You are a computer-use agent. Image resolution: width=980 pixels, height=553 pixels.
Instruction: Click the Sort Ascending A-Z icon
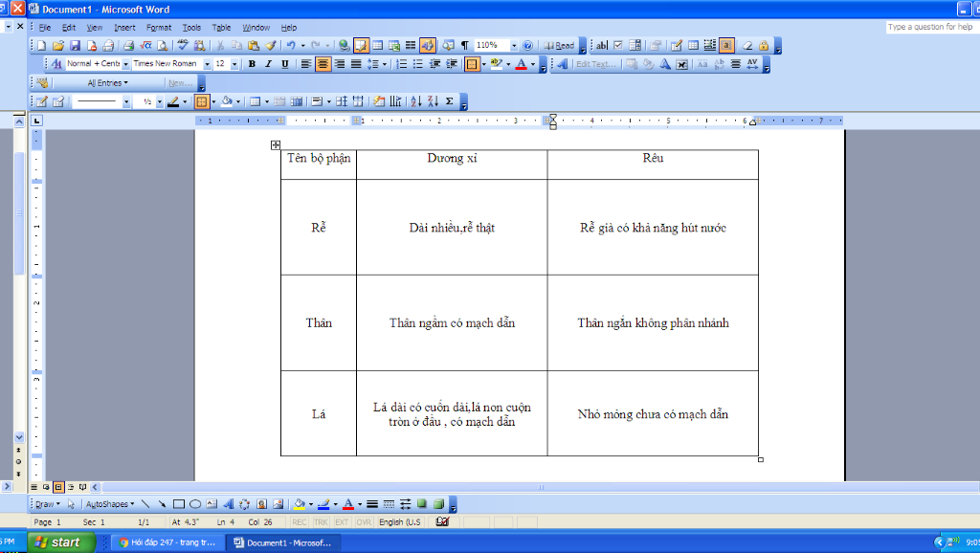coord(415,101)
